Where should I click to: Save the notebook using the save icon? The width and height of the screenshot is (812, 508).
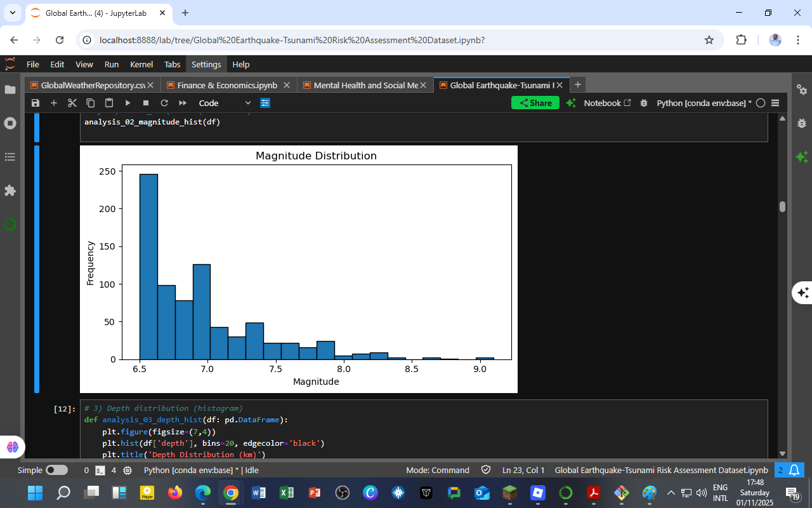coord(36,102)
